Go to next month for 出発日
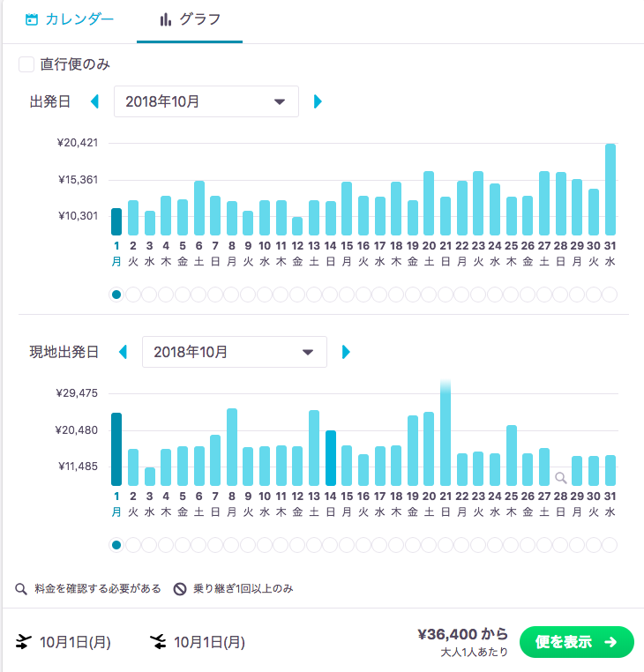This screenshot has height=672, width=644. coord(318,101)
